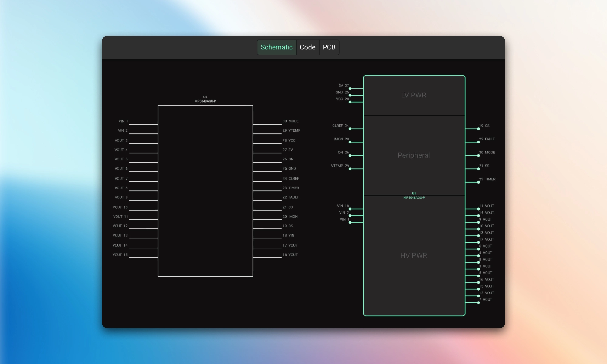Click U2's VOUT pin 15 line
Image resolution: width=607 pixels, height=364 pixels.
click(x=143, y=258)
